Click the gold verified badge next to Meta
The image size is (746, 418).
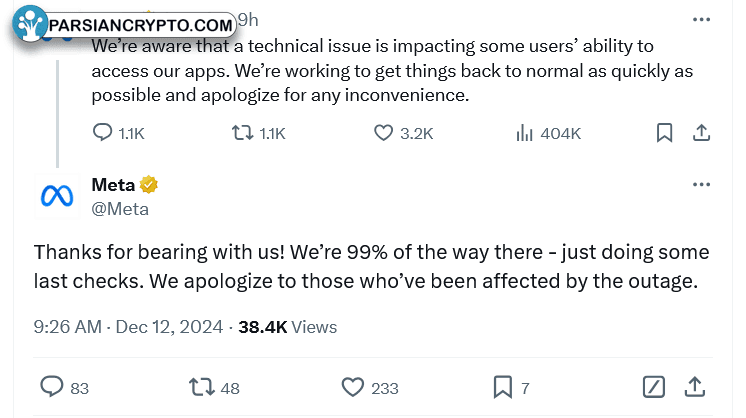pyautogui.click(x=148, y=185)
